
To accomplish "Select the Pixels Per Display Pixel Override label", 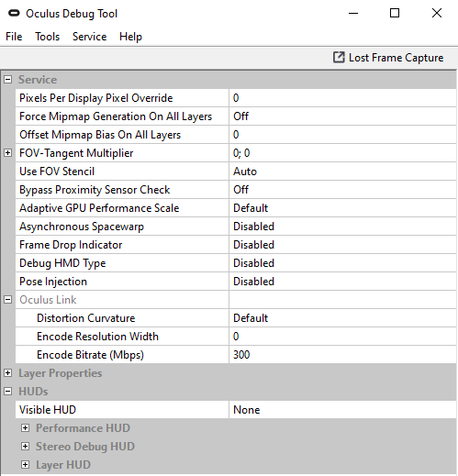I will (x=96, y=98).
